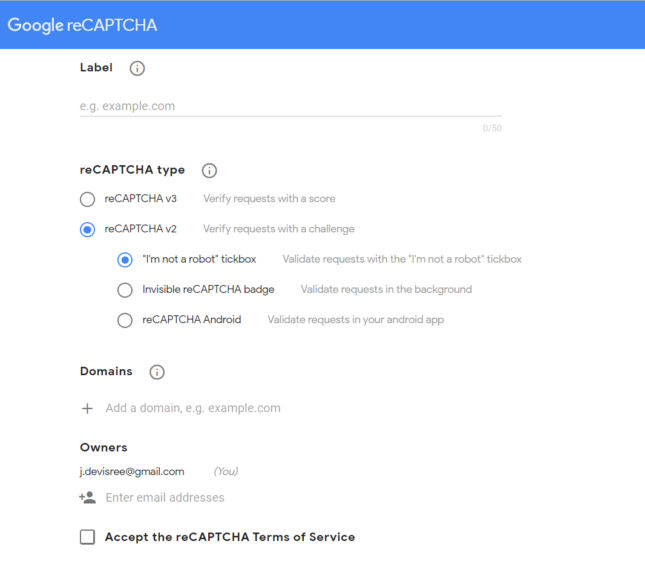Screen dimensions: 645x564
Task: Click "Validate requests with the I'm not a robot tickbox" description
Action: tap(402, 259)
